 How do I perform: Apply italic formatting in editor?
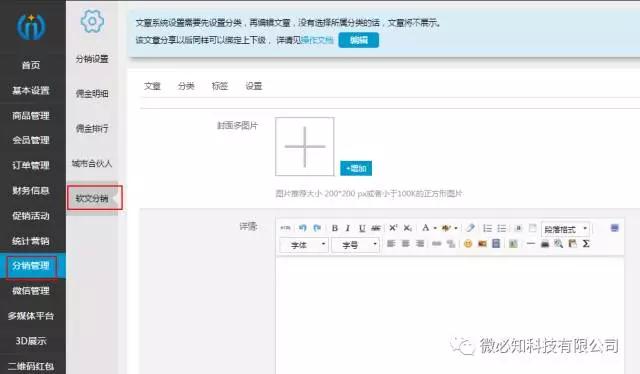(x=348, y=228)
